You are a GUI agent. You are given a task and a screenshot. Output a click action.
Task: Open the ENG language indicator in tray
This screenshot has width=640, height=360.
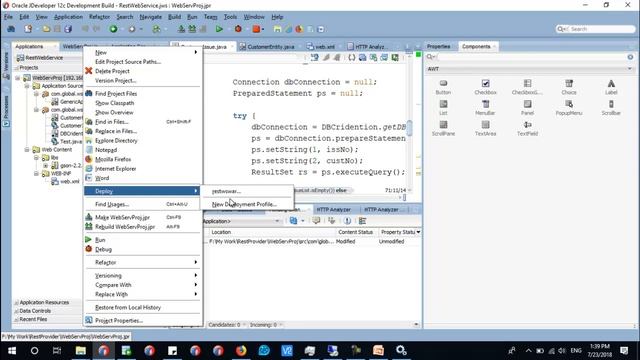[x=576, y=350]
